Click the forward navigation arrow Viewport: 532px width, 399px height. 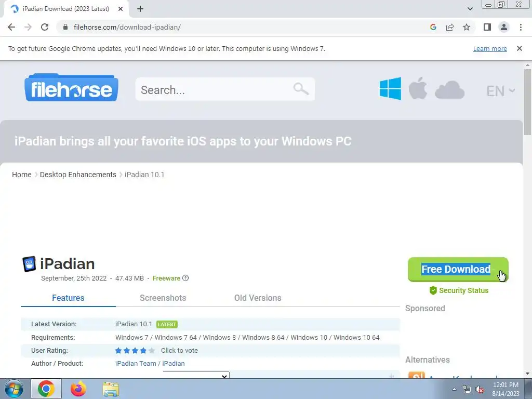pos(28,27)
